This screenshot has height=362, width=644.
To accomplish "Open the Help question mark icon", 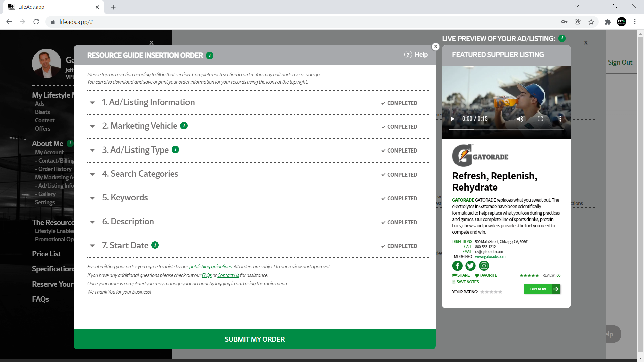I will click(408, 55).
